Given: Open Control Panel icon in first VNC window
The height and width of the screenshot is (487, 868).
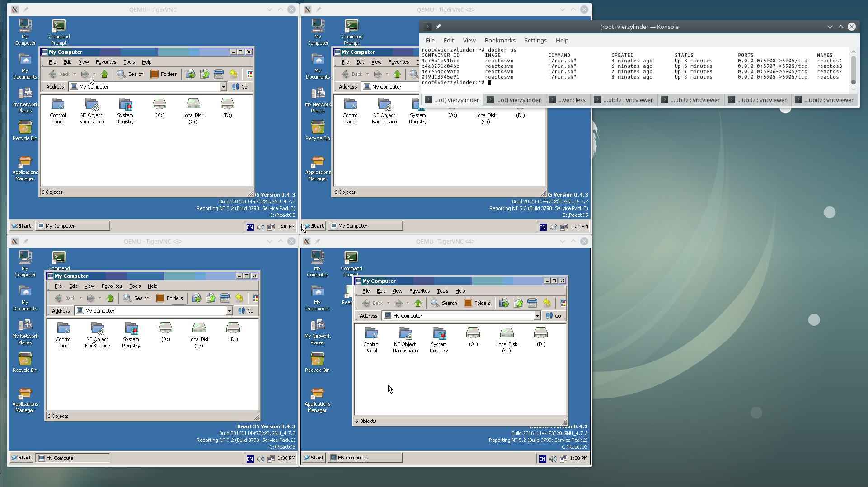Looking at the screenshot, I should [x=58, y=111].
